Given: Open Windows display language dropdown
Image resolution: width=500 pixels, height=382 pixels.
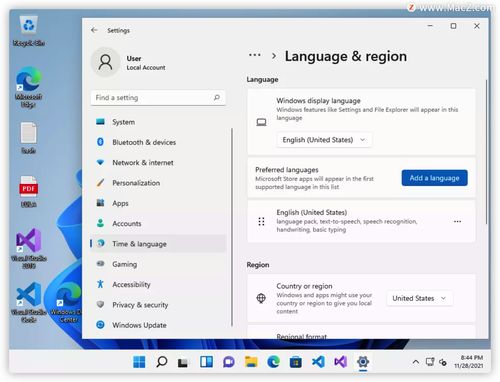Looking at the screenshot, I should tap(324, 140).
